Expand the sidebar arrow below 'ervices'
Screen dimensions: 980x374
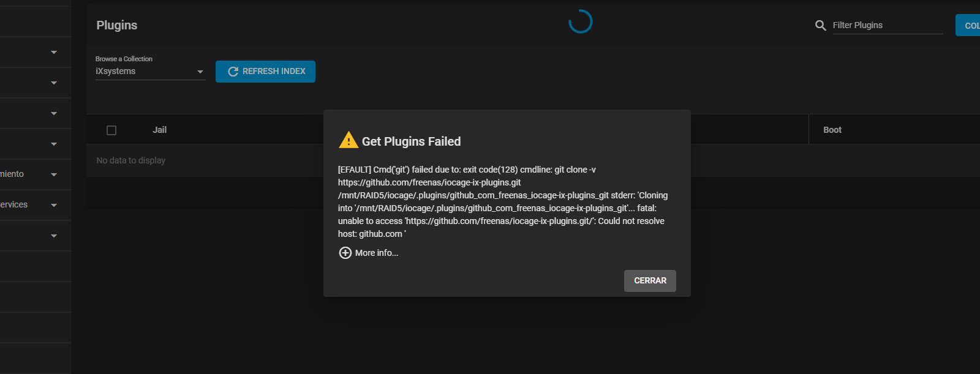pos(54,236)
